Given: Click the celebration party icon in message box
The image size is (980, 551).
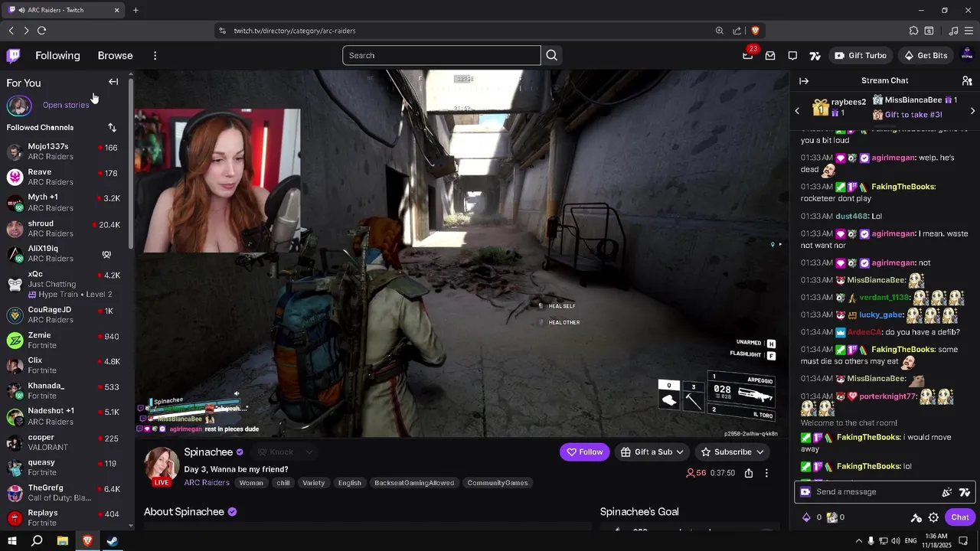Looking at the screenshot, I should (947, 492).
